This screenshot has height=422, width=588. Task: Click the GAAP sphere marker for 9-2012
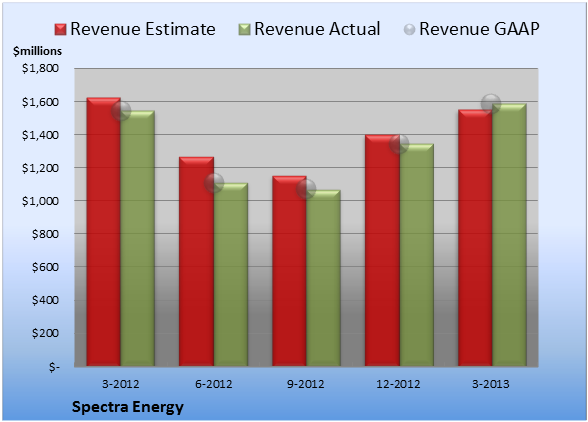coord(306,189)
